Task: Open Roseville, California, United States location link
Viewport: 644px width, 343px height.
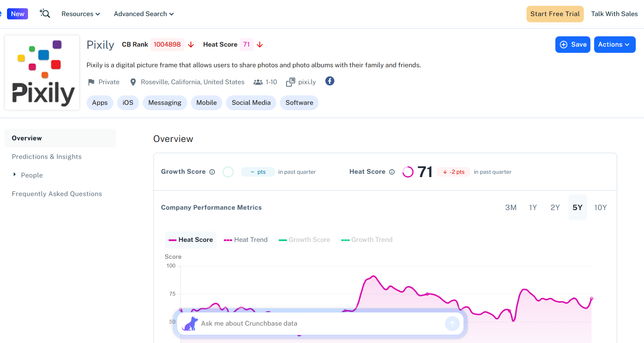Action: point(193,82)
